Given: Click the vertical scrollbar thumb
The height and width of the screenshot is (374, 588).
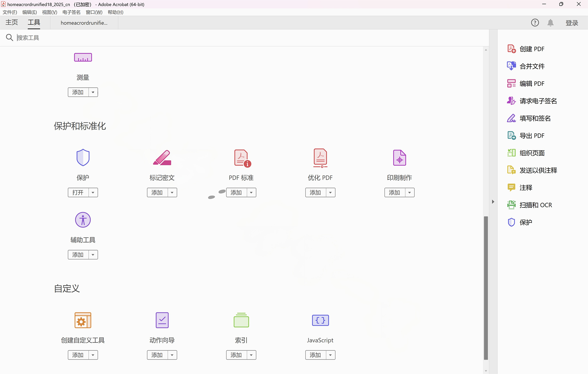Looking at the screenshot, I should pyautogui.click(x=486, y=288).
